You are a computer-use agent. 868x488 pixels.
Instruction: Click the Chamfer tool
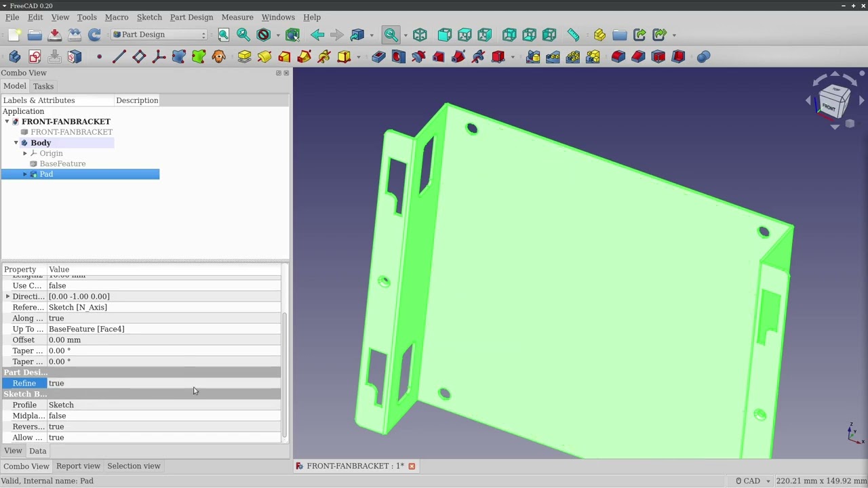tap(638, 57)
